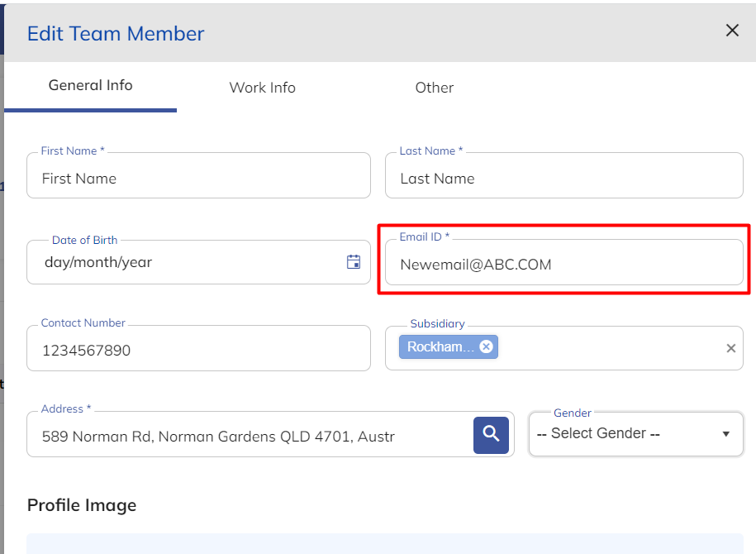Select the month segment of Date of Birth

97,263
